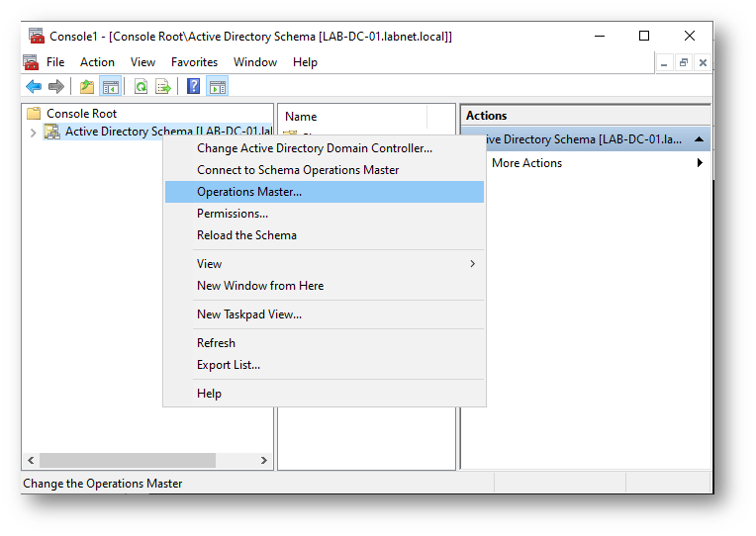Close the Console1 window
The width and height of the screenshot is (756, 536).
point(690,37)
